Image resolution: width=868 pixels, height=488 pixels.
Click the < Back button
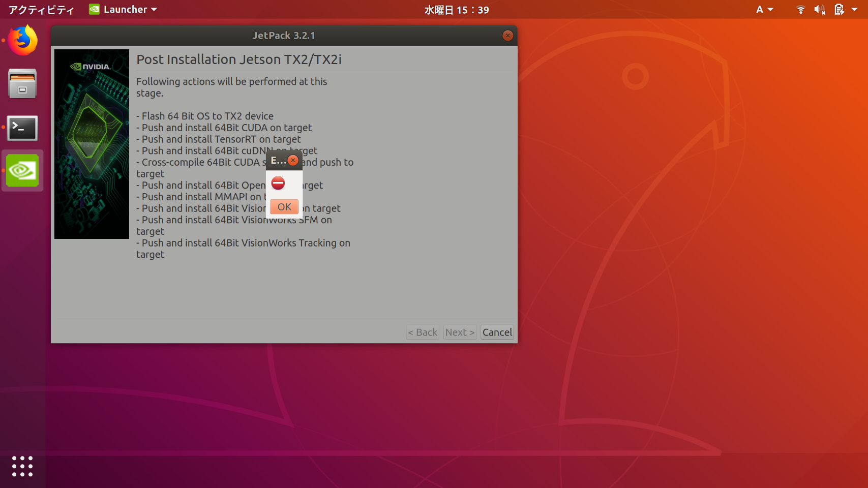click(423, 332)
